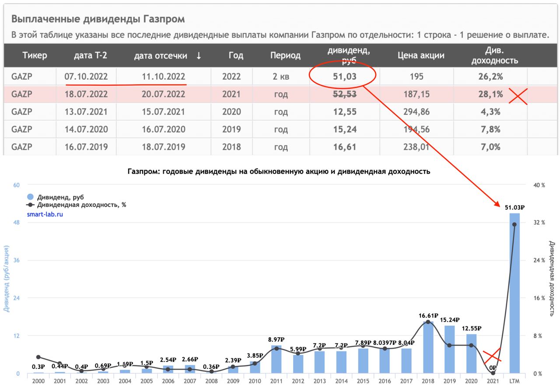Click the date 15.07.2021 cell

tap(164, 112)
